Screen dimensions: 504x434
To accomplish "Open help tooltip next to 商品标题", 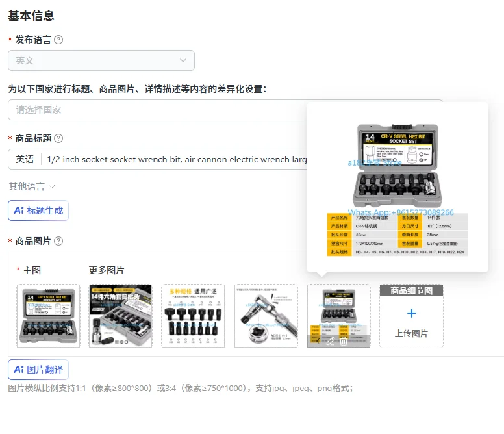I will [58, 138].
